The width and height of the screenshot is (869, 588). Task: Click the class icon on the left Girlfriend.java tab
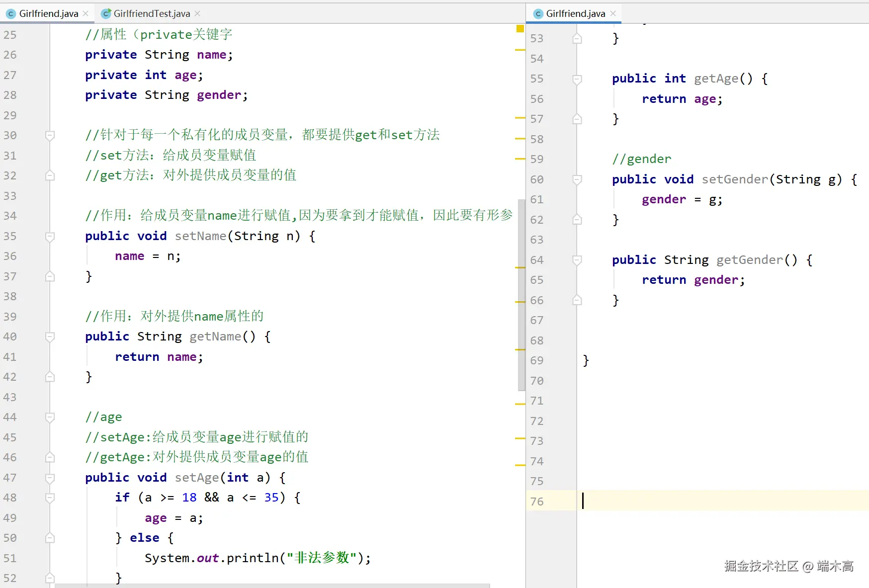pos(11,13)
